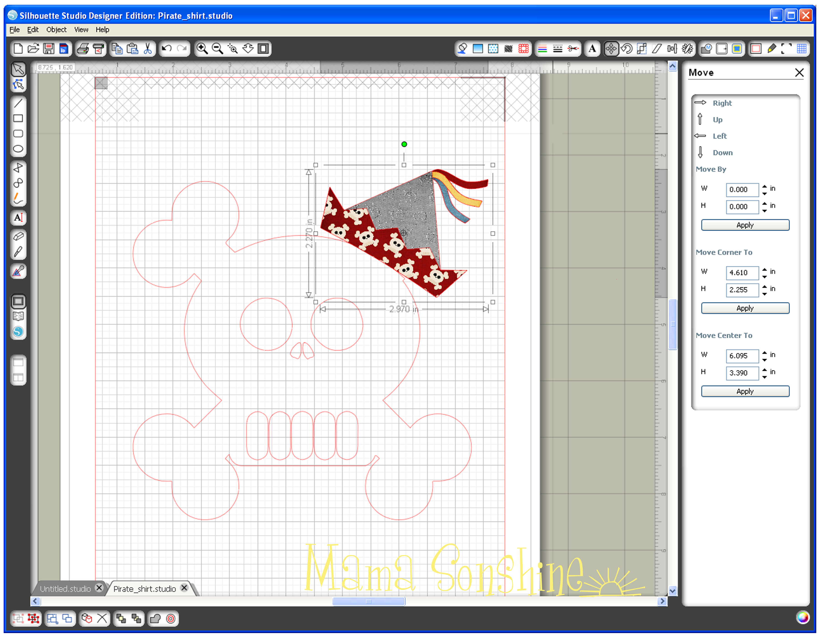Open the Fill Color bucket icon
The width and height of the screenshot is (819, 644).
point(462,49)
